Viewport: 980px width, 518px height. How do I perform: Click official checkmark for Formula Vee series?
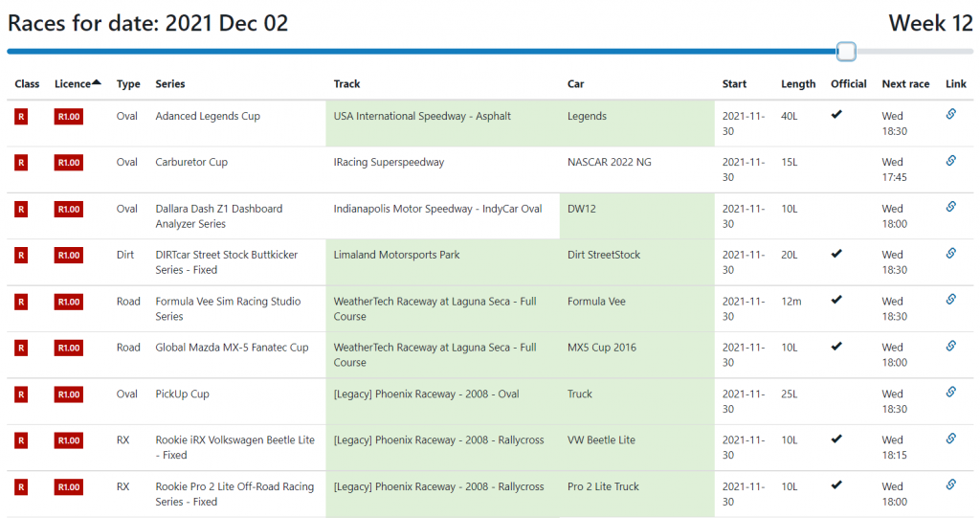point(836,300)
